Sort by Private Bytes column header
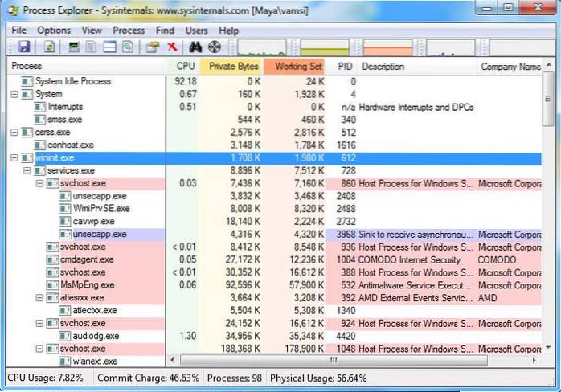 [x=233, y=67]
